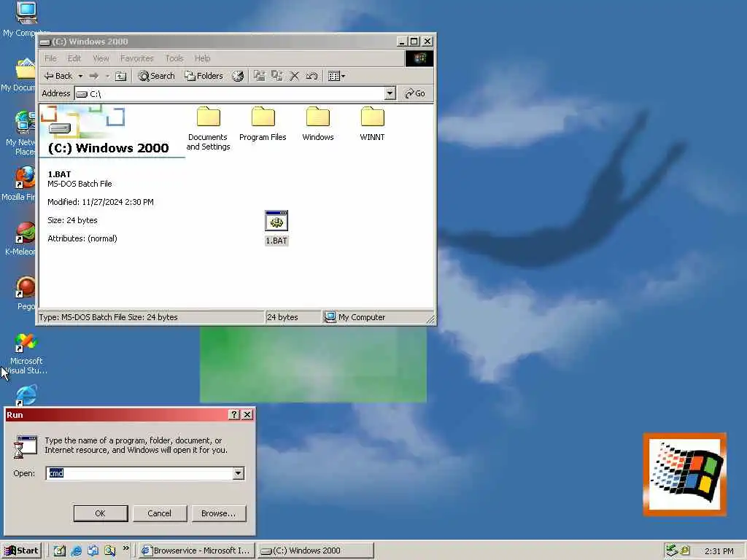
Task: Click the magnifier quick launch icon
Action: pyautogui.click(x=110, y=551)
